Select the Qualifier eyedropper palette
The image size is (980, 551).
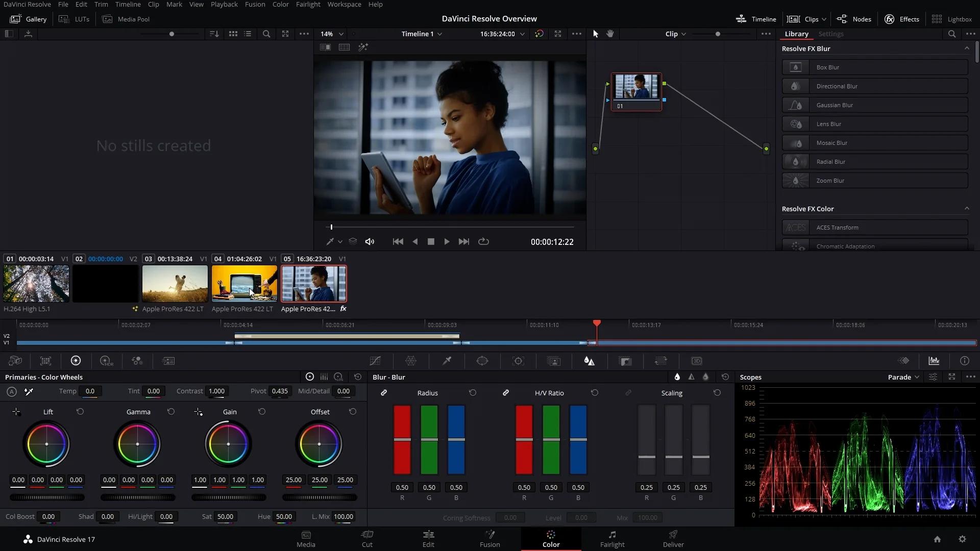(447, 361)
